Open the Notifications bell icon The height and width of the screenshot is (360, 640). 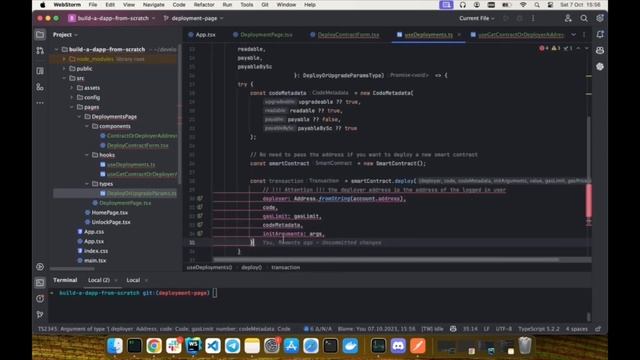pos(600,35)
